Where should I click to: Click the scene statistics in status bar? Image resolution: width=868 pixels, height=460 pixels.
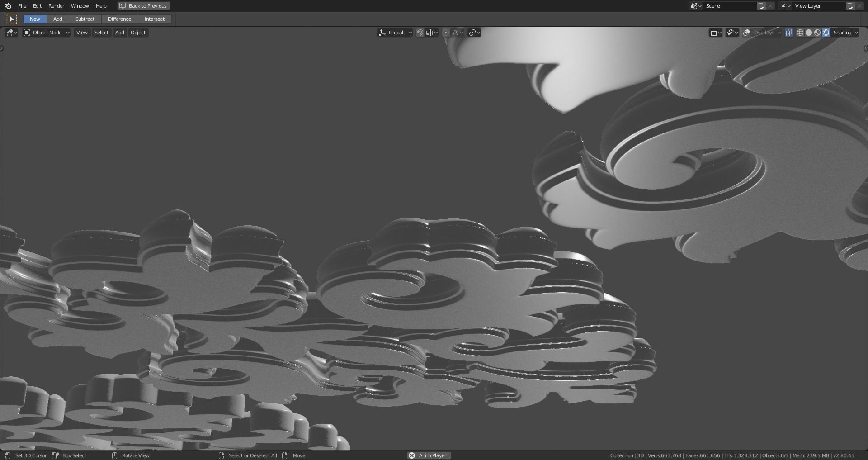click(x=732, y=455)
